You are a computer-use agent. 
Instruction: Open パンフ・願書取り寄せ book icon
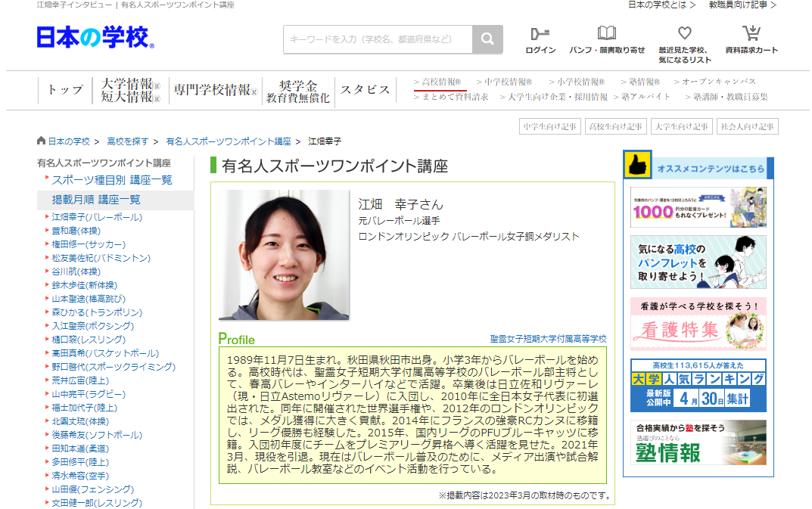tap(606, 34)
